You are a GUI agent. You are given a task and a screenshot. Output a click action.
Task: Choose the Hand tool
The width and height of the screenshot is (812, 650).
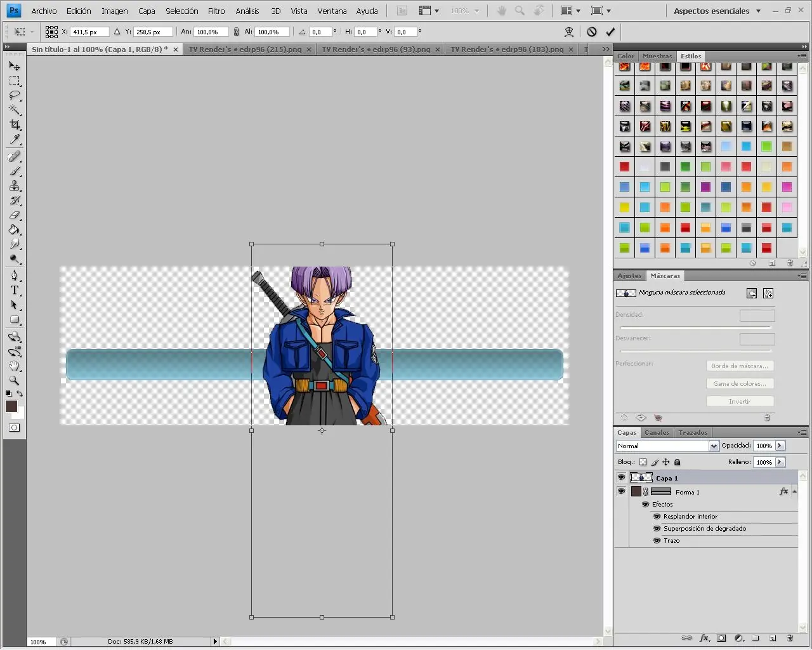14,366
